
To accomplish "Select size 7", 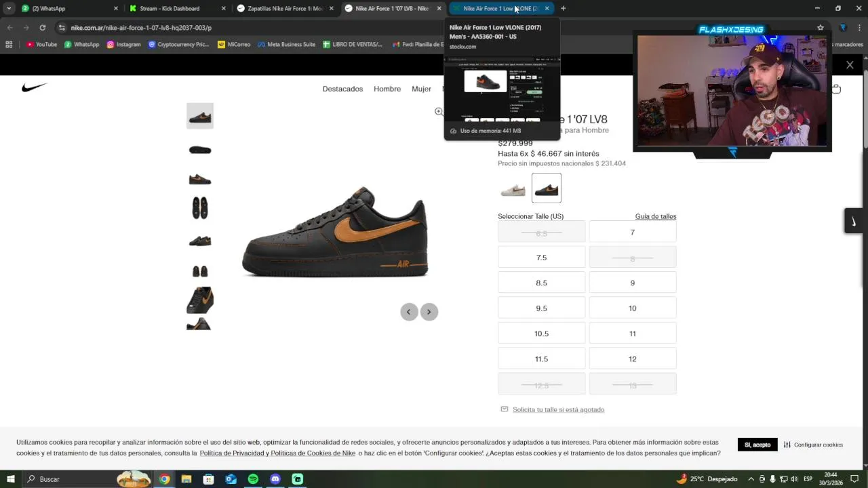I will [x=633, y=232].
